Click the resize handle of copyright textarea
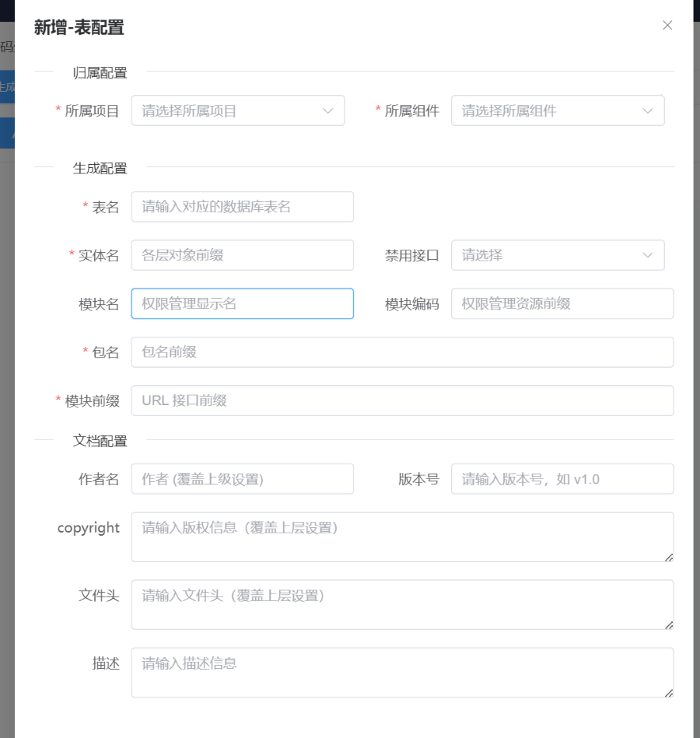This screenshot has height=738, width=700. [669, 557]
